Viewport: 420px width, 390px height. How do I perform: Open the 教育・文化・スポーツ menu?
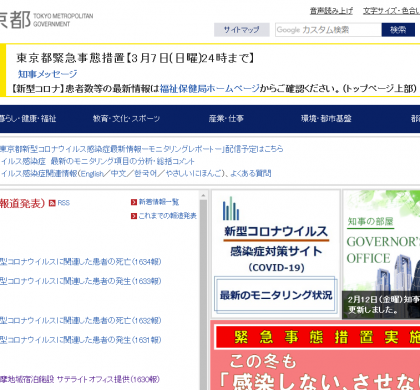(126, 119)
